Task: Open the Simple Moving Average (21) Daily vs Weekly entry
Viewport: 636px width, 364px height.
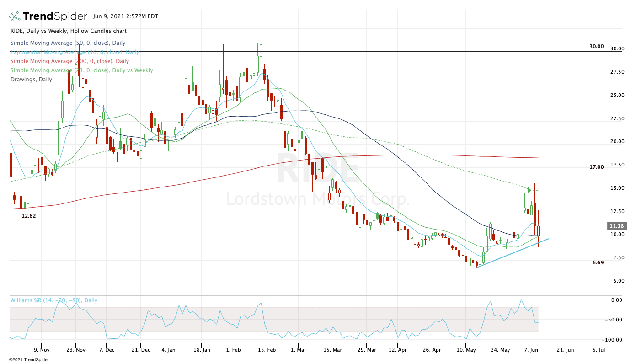Action: click(x=81, y=70)
